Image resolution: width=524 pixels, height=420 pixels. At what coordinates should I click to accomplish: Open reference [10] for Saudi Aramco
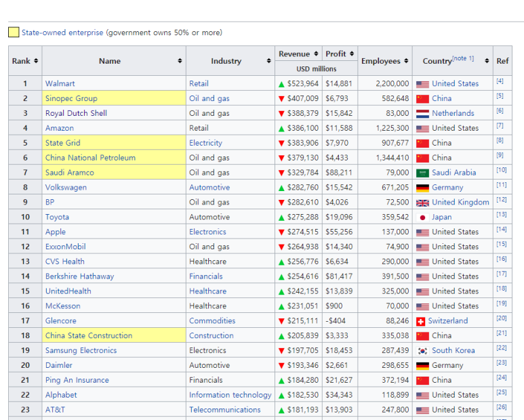point(501,170)
